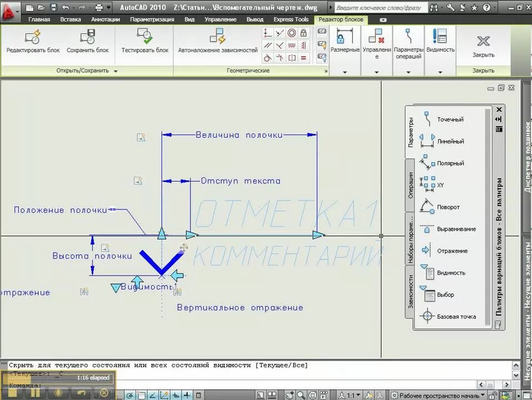The height and width of the screenshot is (400, 532).
Task: Click the block palette vertical scrollbar
Action: point(488,217)
